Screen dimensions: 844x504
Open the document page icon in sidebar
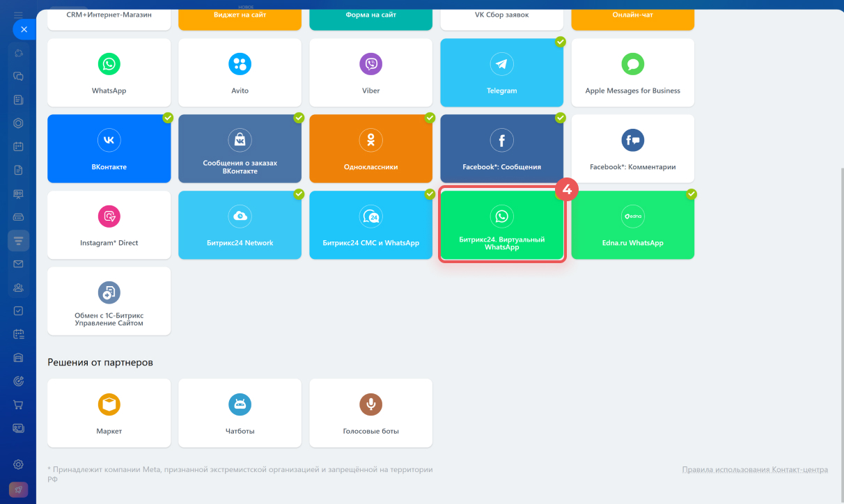[x=19, y=171]
